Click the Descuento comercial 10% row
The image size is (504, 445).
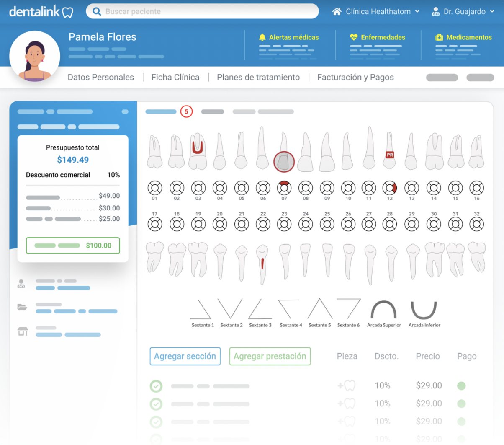pos(73,175)
